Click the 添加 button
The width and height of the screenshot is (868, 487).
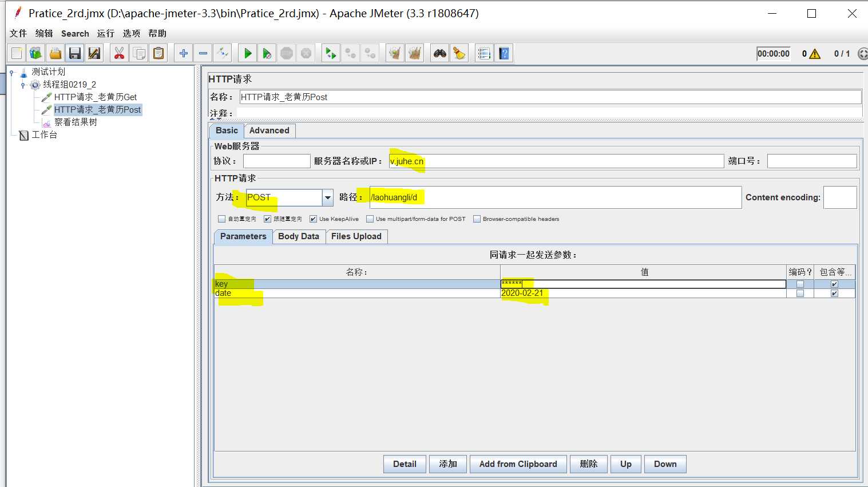(448, 464)
